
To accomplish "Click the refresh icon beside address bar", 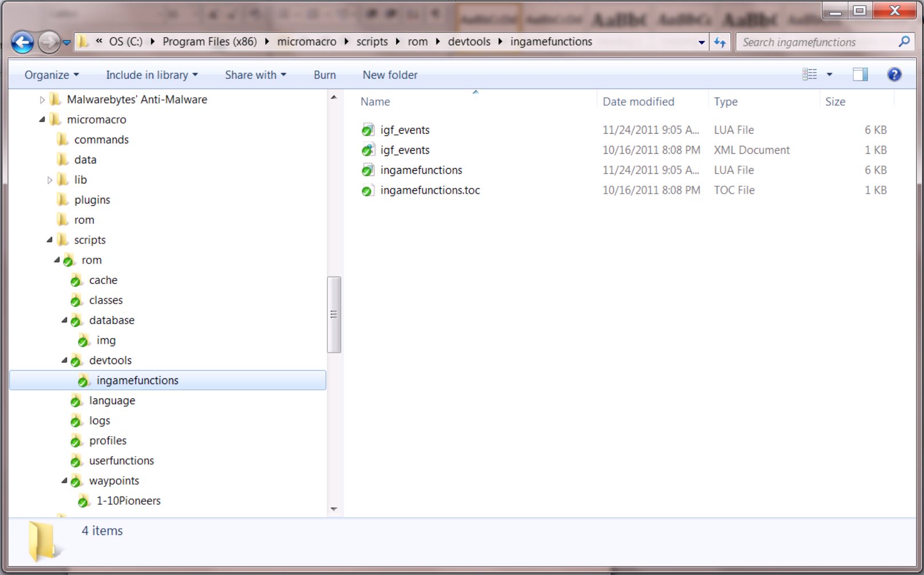I will click(719, 42).
